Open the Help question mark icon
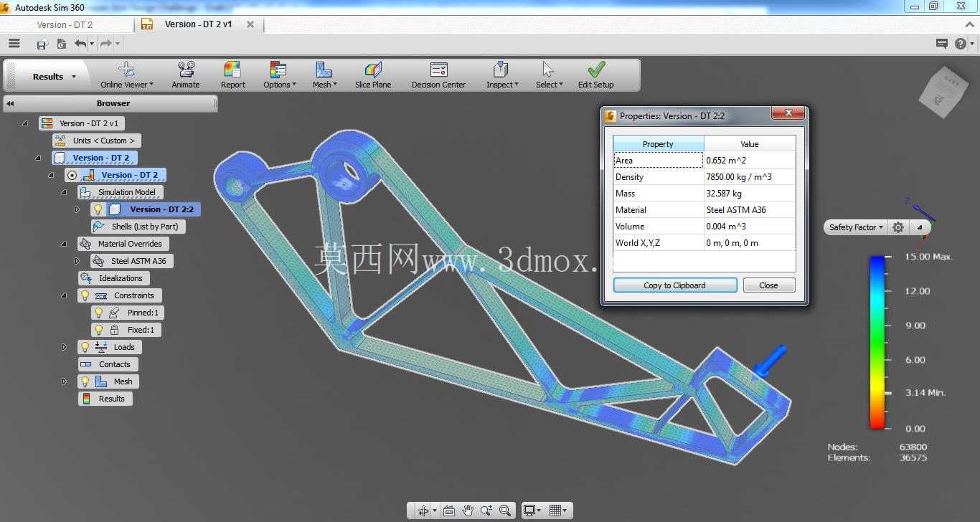This screenshot has width=980, height=522. [x=961, y=44]
